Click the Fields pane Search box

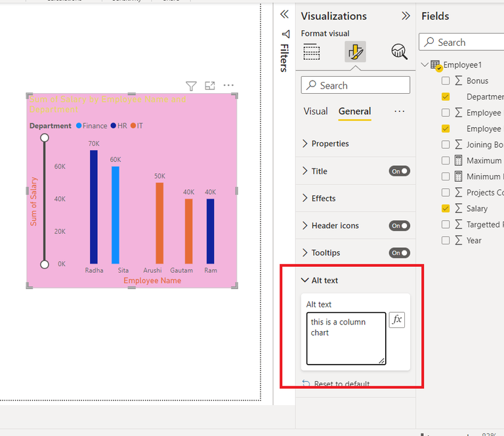pos(461,42)
